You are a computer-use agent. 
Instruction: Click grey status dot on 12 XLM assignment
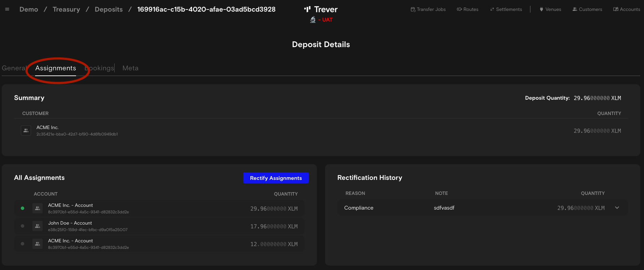[23, 244]
